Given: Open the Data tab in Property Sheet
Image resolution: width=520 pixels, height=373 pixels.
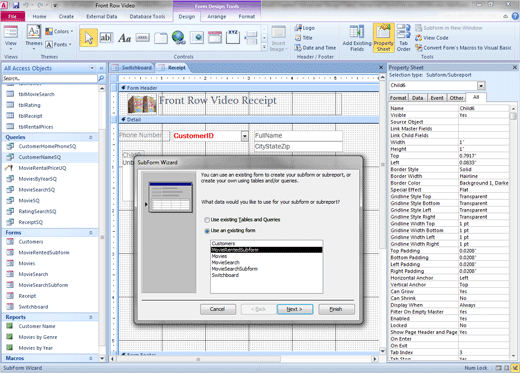Looking at the screenshot, I should 417,98.
